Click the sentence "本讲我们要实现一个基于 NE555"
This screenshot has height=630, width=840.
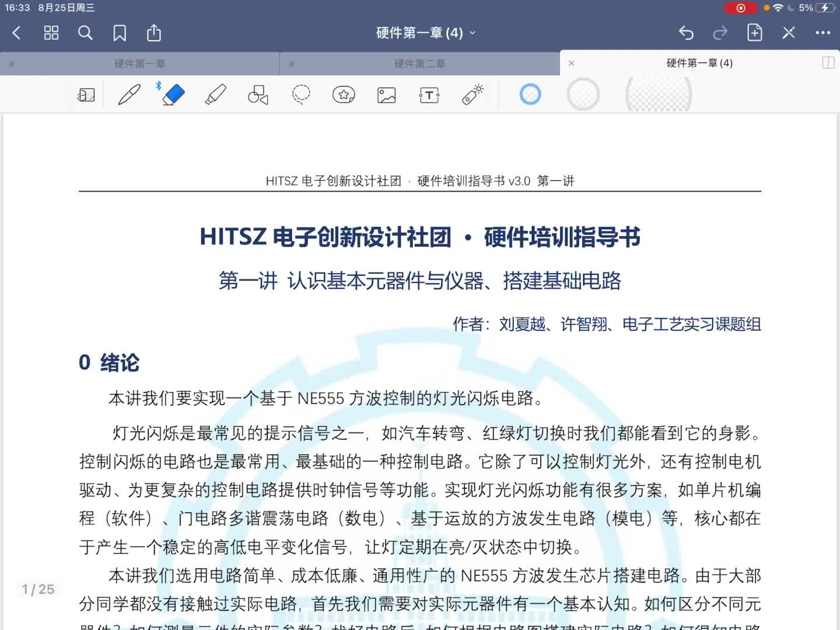click(x=227, y=398)
